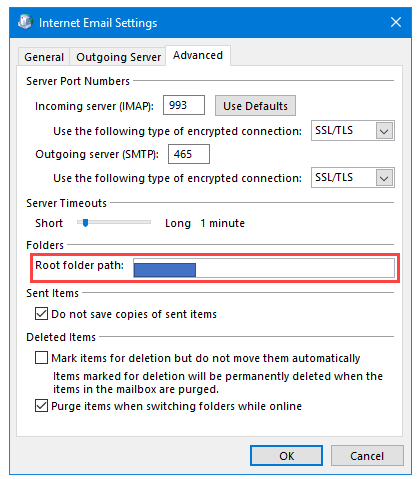Close the Internet Email Settings dialog
This screenshot has height=479, width=418.
[396, 22]
